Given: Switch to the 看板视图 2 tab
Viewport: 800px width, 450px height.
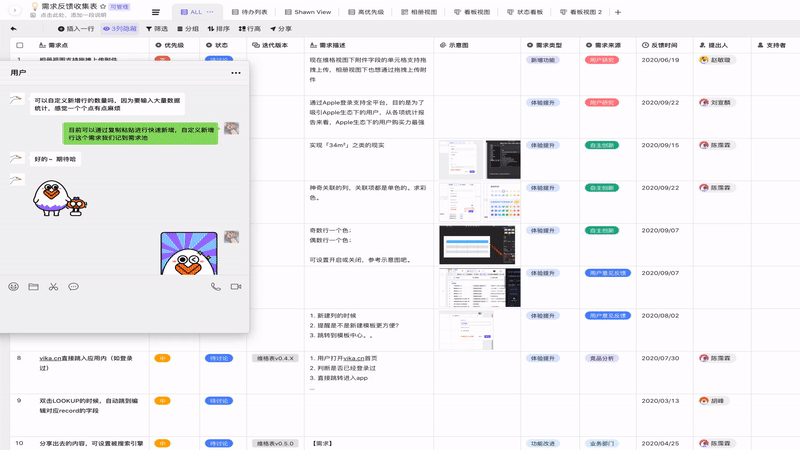Looking at the screenshot, I should pos(581,12).
